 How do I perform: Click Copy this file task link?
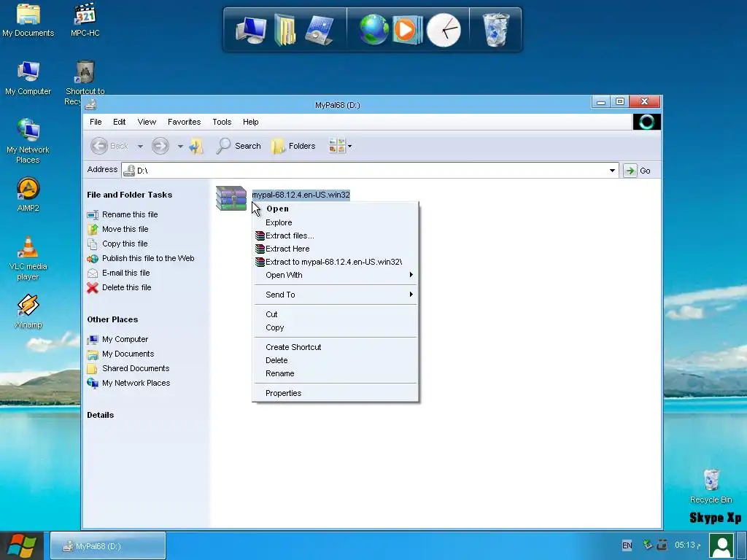point(117,244)
